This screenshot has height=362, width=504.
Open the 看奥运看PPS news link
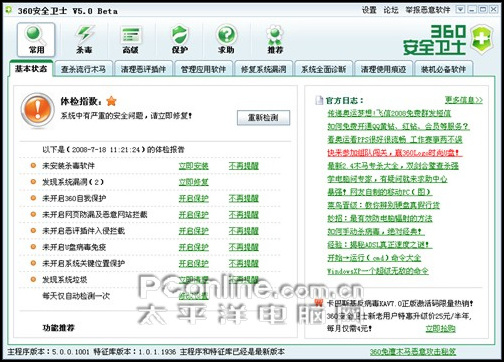[395, 139]
